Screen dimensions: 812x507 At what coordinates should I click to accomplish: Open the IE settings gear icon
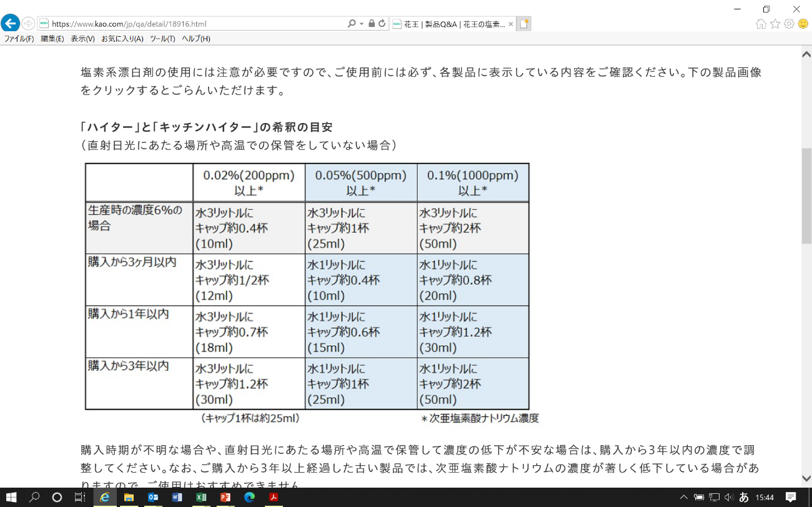[x=789, y=24]
